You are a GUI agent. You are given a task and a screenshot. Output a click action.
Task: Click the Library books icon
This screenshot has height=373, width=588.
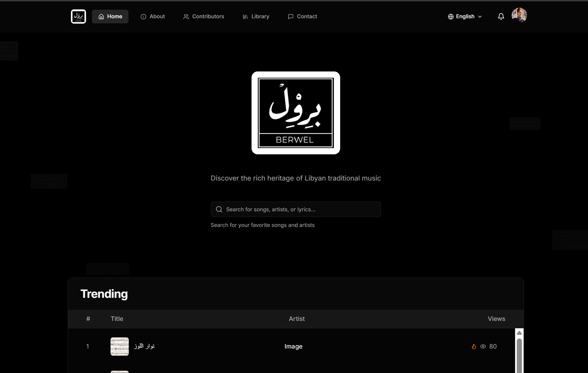[245, 17]
